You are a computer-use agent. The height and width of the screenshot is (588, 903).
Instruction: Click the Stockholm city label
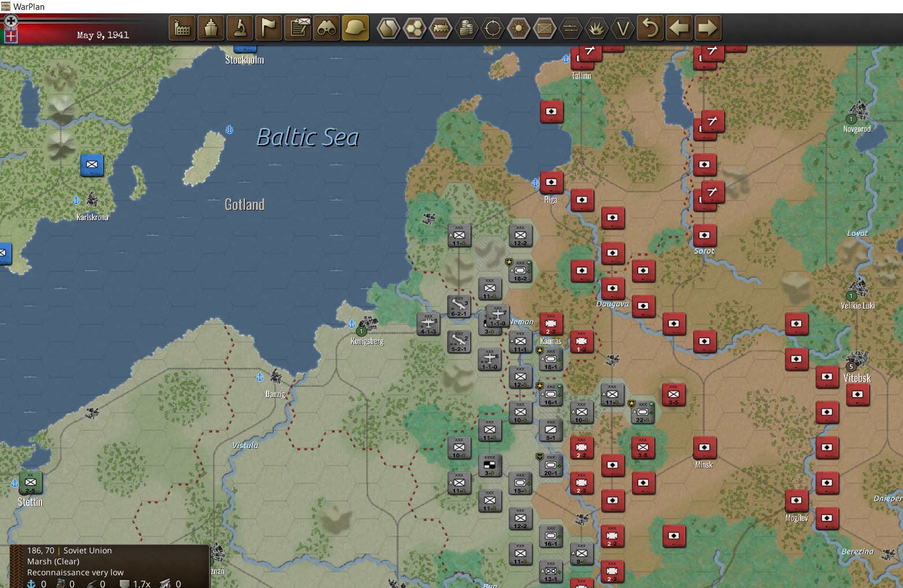[x=245, y=60]
